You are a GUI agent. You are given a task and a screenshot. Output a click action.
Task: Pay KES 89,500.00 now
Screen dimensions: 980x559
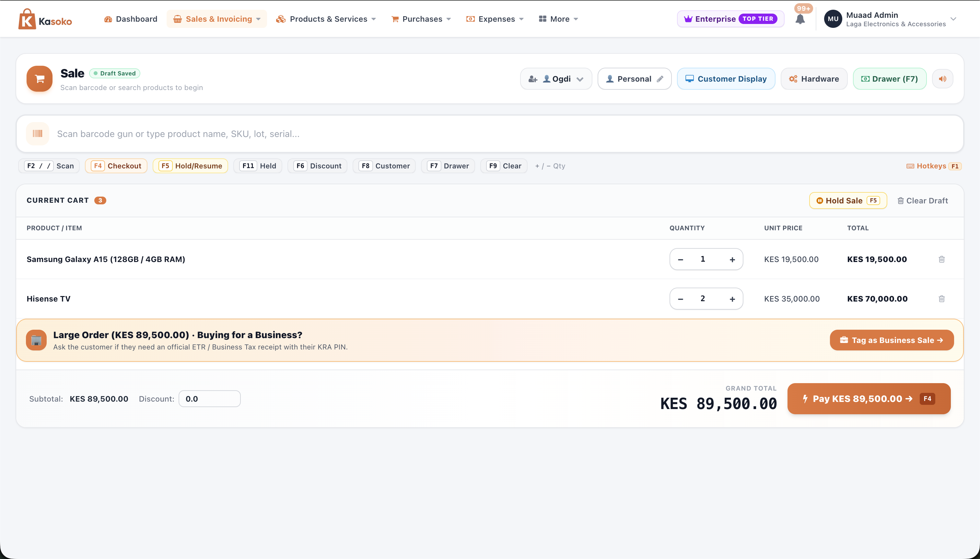[x=869, y=398]
